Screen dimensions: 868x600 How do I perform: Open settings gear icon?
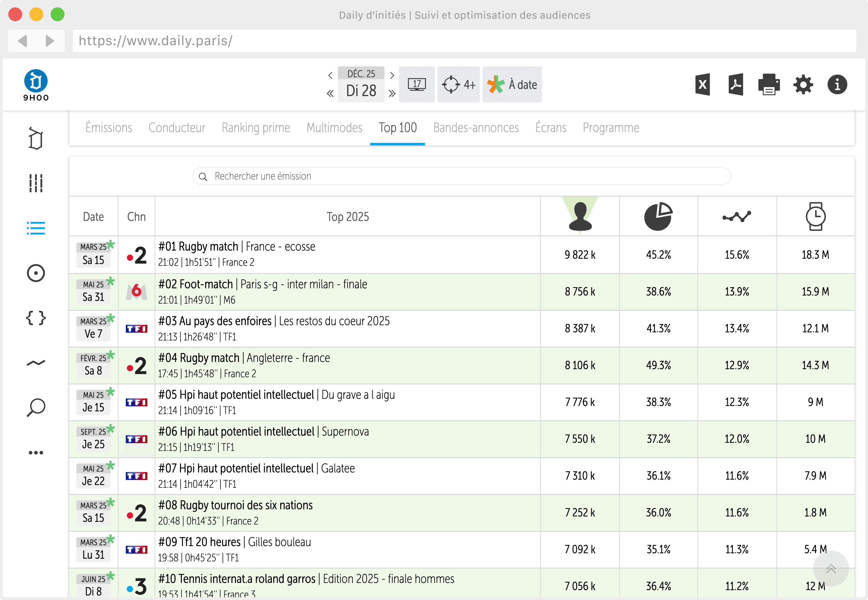[x=803, y=85]
